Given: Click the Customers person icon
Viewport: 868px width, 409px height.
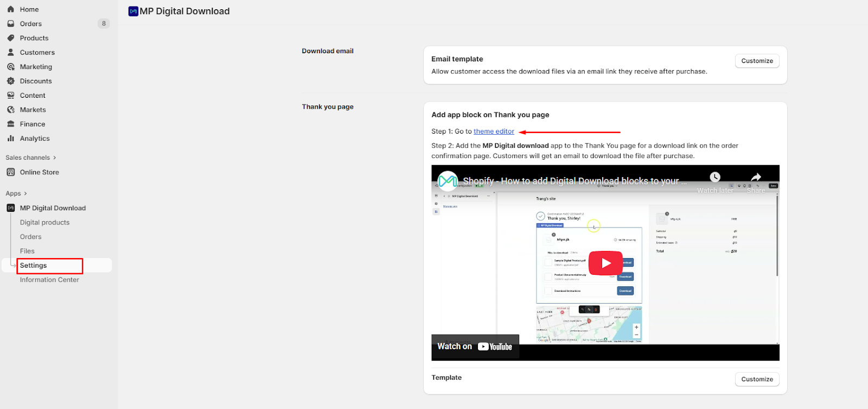Looking at the screenshot, I should pos(10,52).
